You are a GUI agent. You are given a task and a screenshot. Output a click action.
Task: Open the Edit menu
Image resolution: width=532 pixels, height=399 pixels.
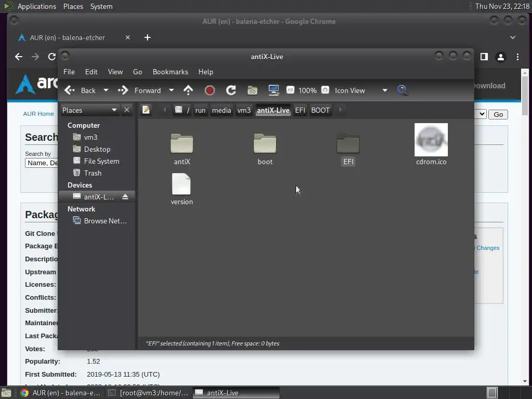91,72
